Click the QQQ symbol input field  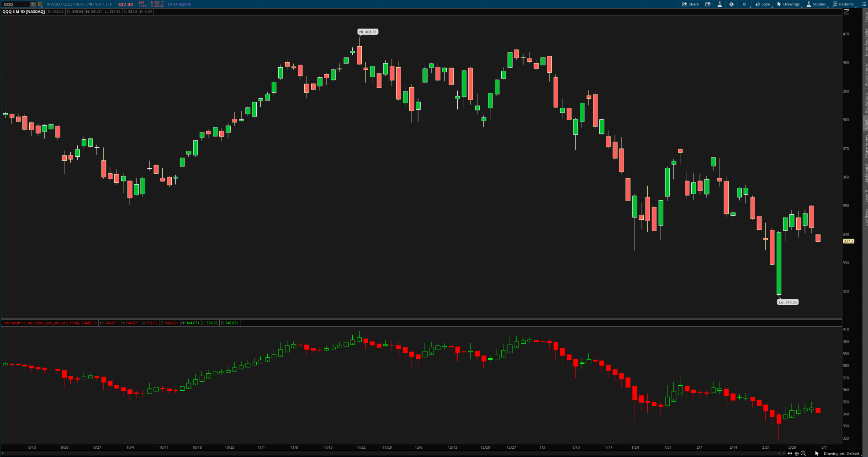pyautogui.click(x=16, y=4)
